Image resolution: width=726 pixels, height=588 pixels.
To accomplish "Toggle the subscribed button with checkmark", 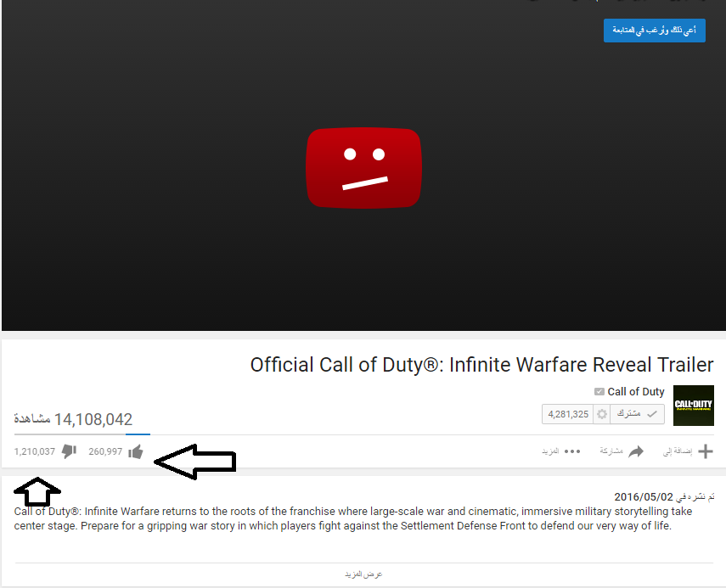I will point(637,414).
